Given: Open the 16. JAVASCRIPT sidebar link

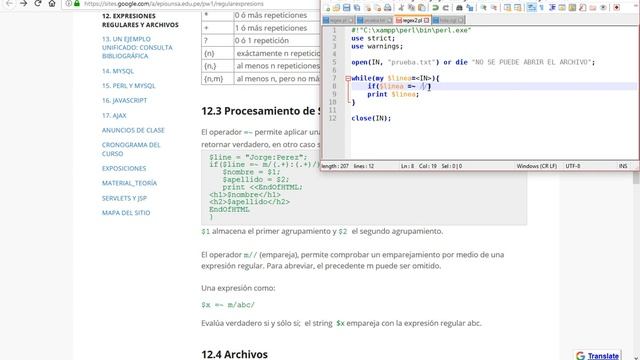Looking at the screenshot, I should pyautogui.click(x=124, y=100).
